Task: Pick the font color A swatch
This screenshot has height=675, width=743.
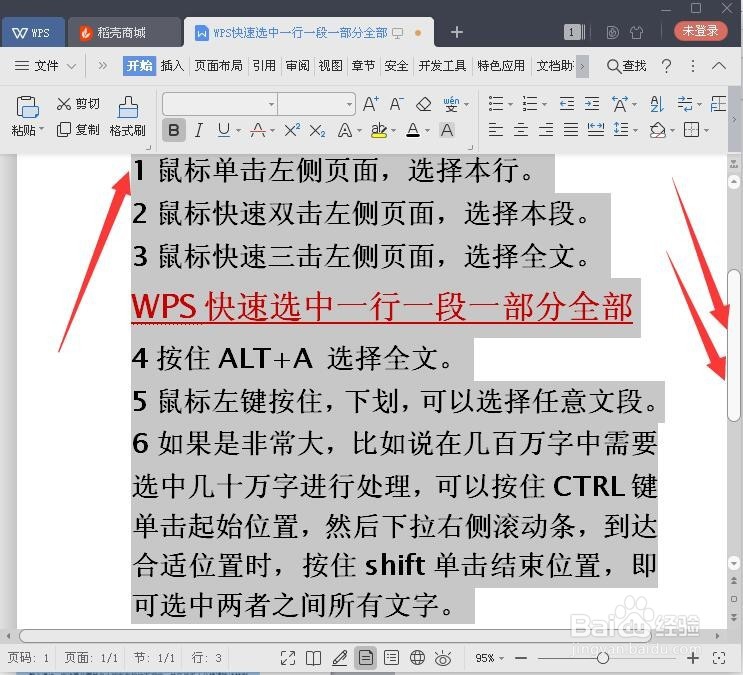Action: pos(413,130)
